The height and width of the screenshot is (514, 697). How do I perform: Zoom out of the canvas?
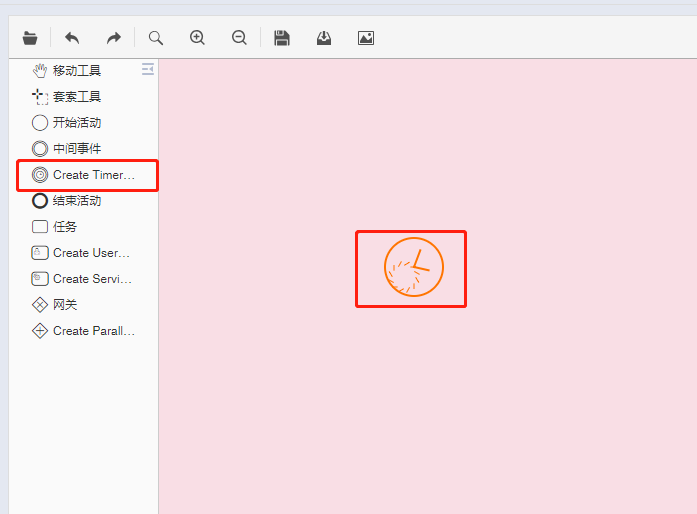[239, 38]
